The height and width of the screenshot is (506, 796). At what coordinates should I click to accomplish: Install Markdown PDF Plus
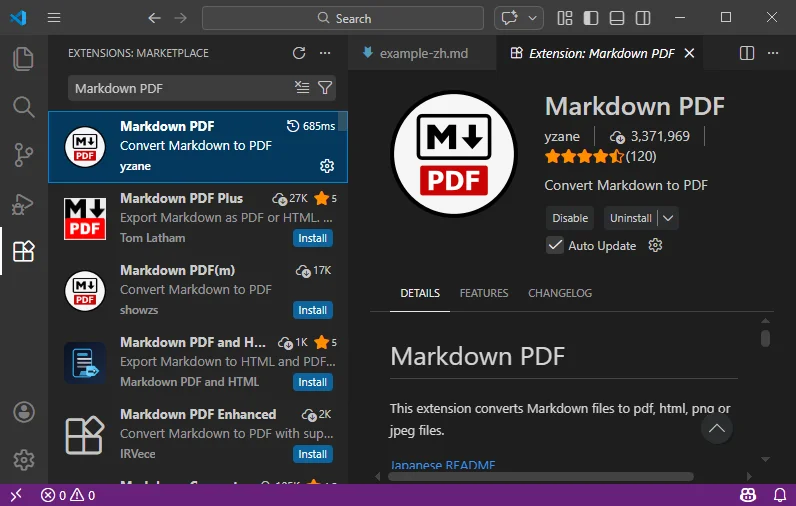click(312, 238)
